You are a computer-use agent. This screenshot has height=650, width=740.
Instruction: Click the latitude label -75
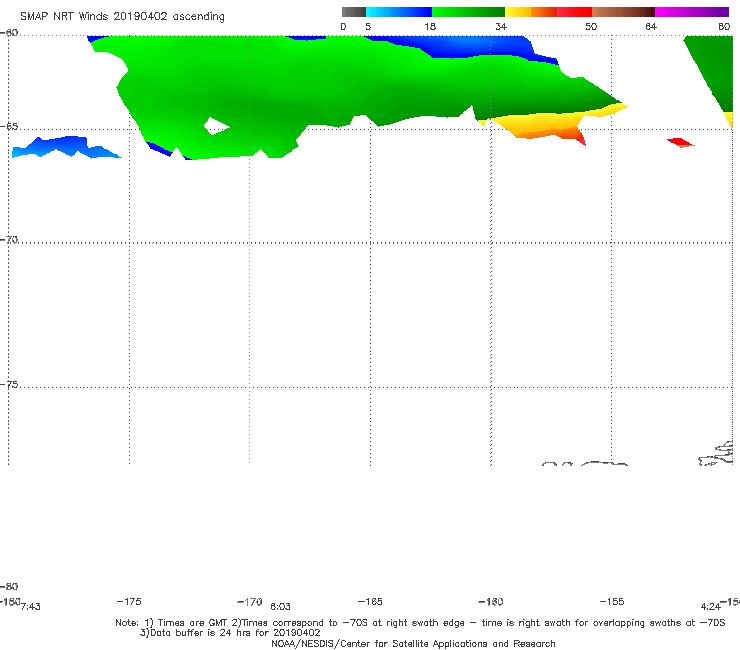click(x=9, y=385)
